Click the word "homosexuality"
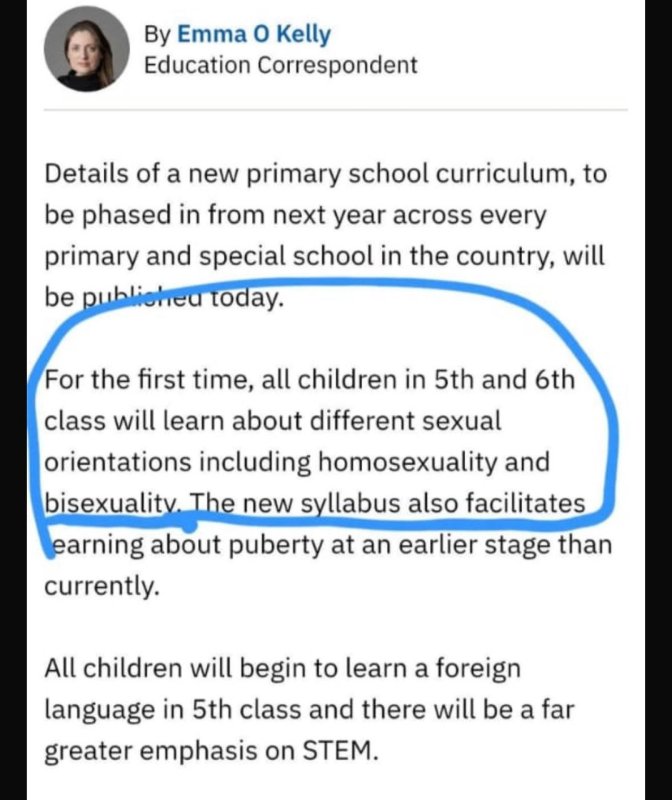The width and height of the screenshot is (672, 800). click(x=421, y=462)
